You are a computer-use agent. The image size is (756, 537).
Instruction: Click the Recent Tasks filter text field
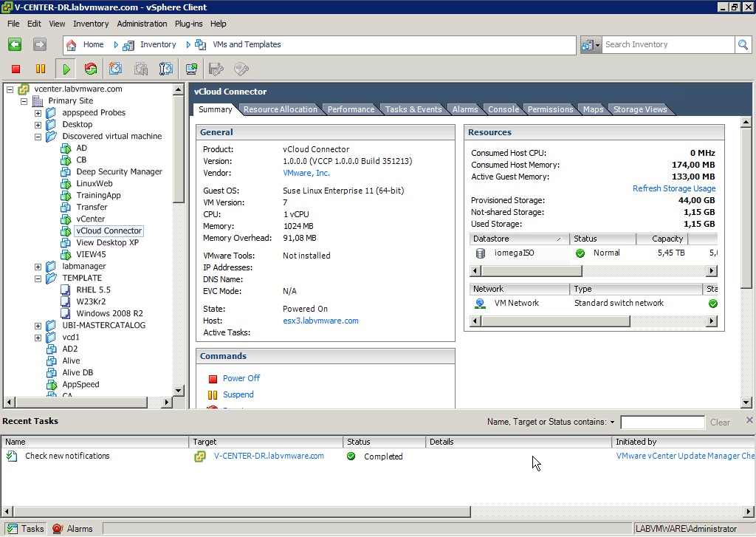click(x=662, y=423)
